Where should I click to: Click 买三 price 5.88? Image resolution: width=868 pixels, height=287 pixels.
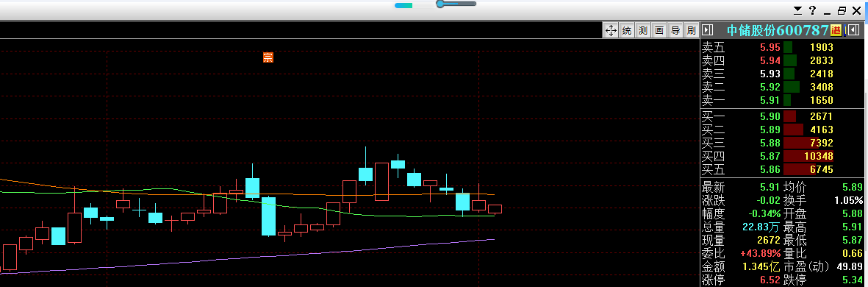click(x=770, y=143)
